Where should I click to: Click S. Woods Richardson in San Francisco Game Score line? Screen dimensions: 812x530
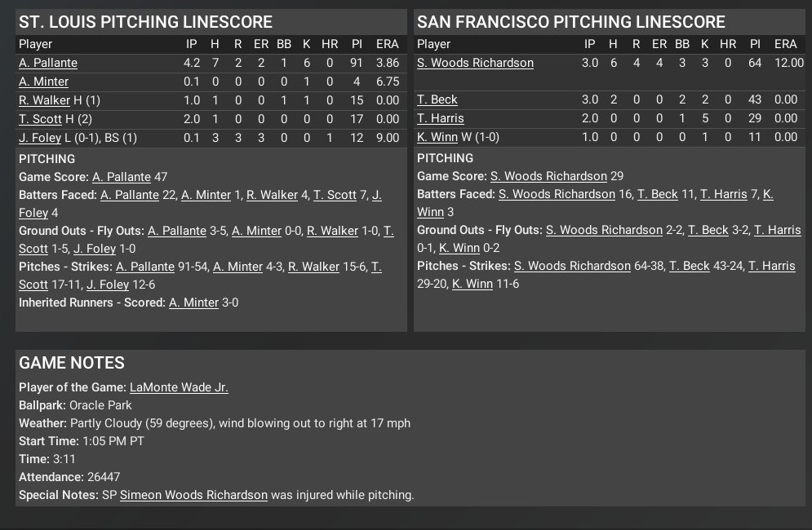point(548,176)
